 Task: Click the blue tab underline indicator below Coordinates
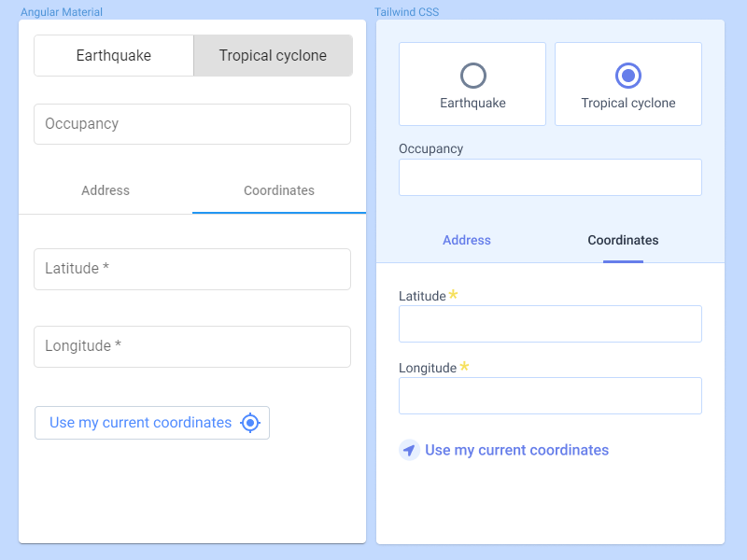point(622,263)
